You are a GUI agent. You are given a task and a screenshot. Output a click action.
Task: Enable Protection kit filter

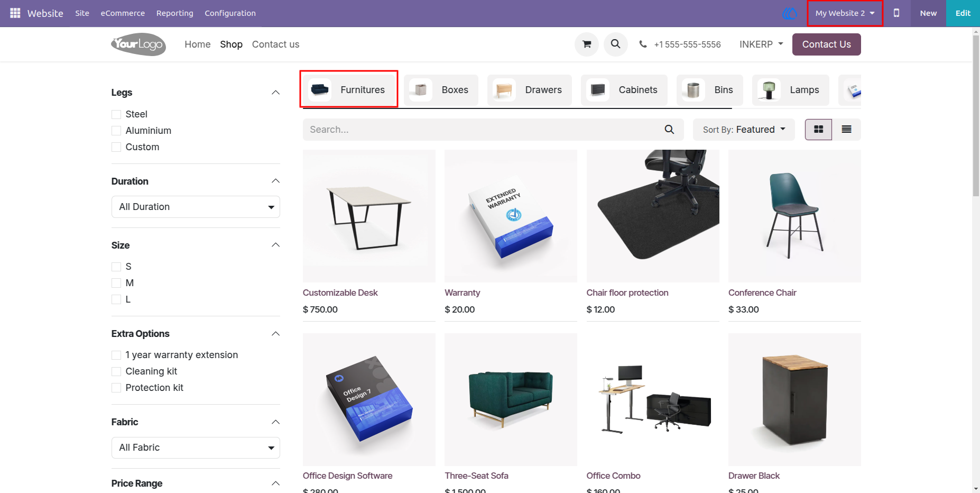[x=116, y=388]
